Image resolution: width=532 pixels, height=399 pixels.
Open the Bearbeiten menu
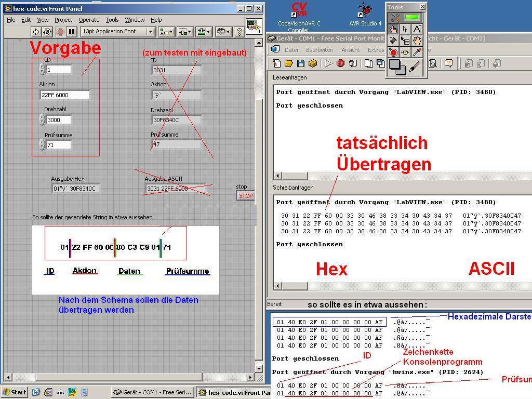tap(320, 50)
